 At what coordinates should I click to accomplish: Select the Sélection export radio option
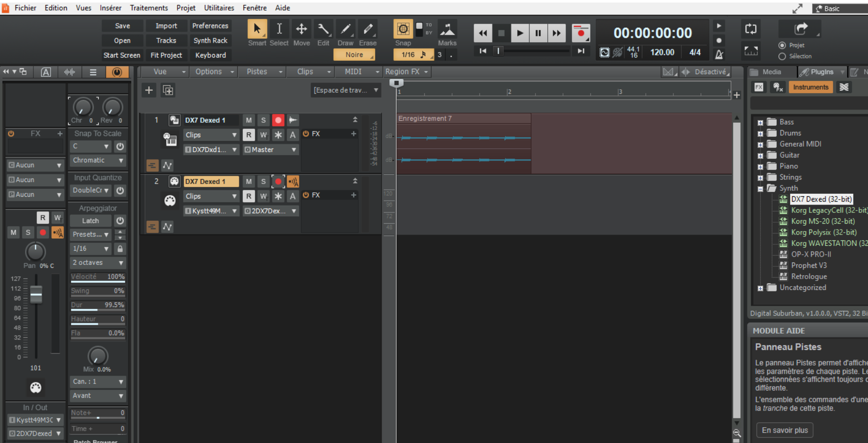782,56
